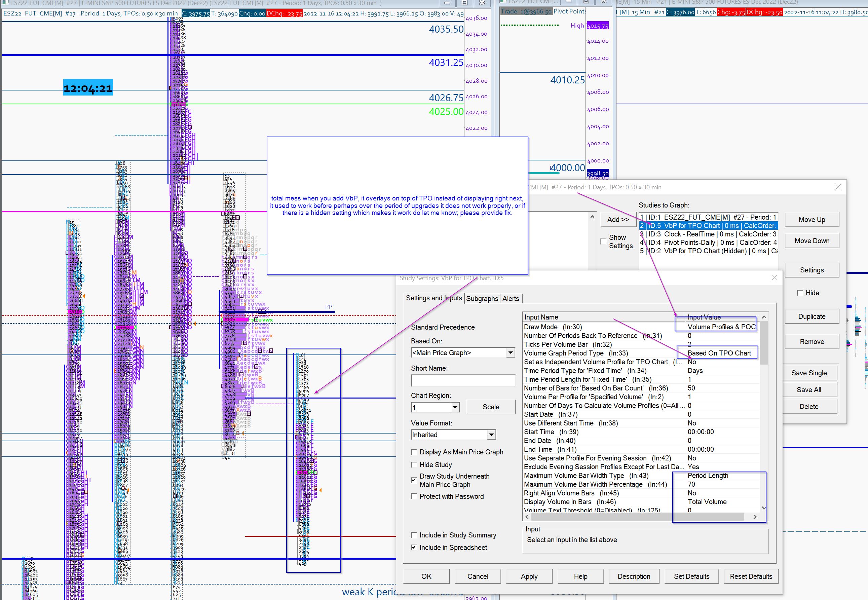The image size is (868, 600).
Task: Open the Value Format dropdown
Action: click(x=491, y=435)
